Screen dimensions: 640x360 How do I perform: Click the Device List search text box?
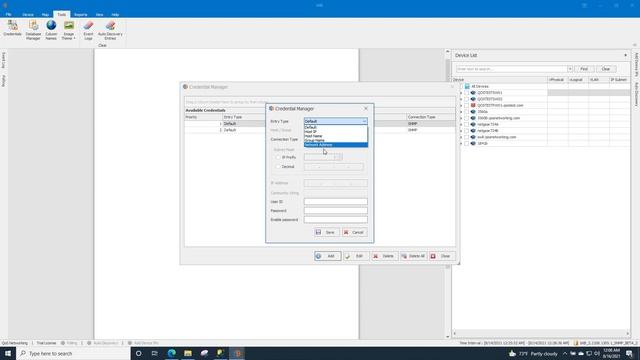tap(511, 69)
